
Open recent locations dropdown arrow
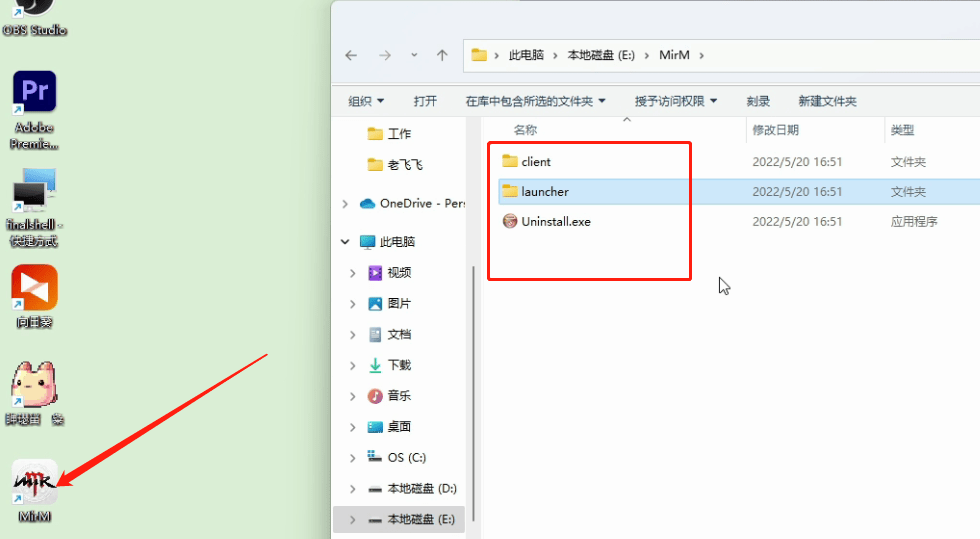(x=414, y=55)
